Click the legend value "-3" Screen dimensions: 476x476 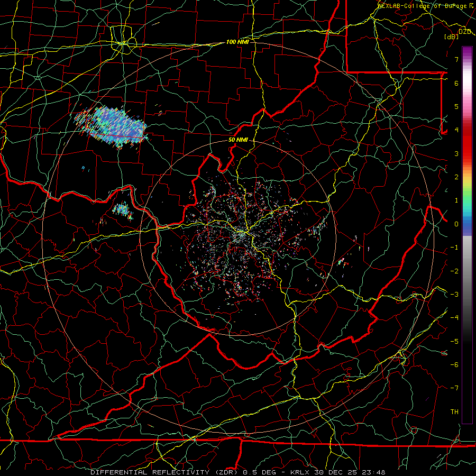[x=454, y=295]
